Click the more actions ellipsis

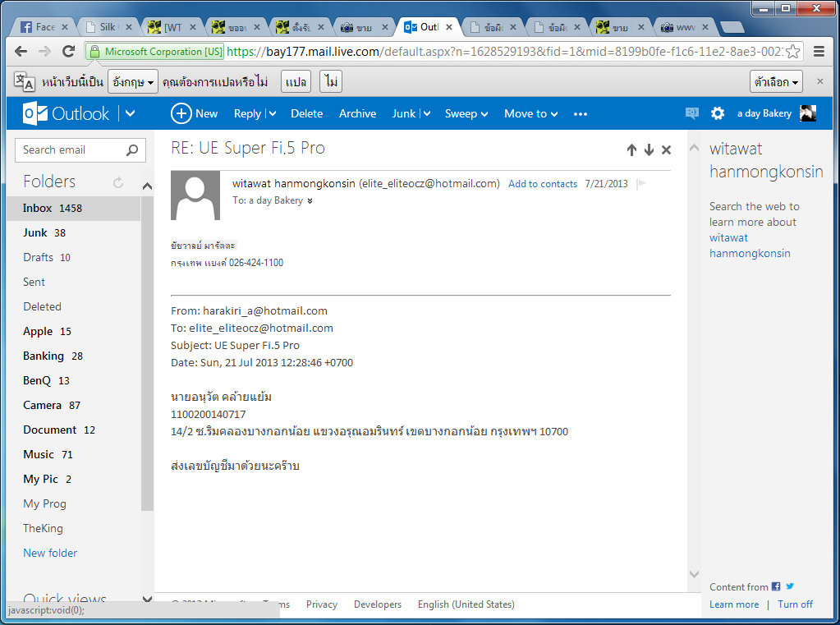(581, 113)
